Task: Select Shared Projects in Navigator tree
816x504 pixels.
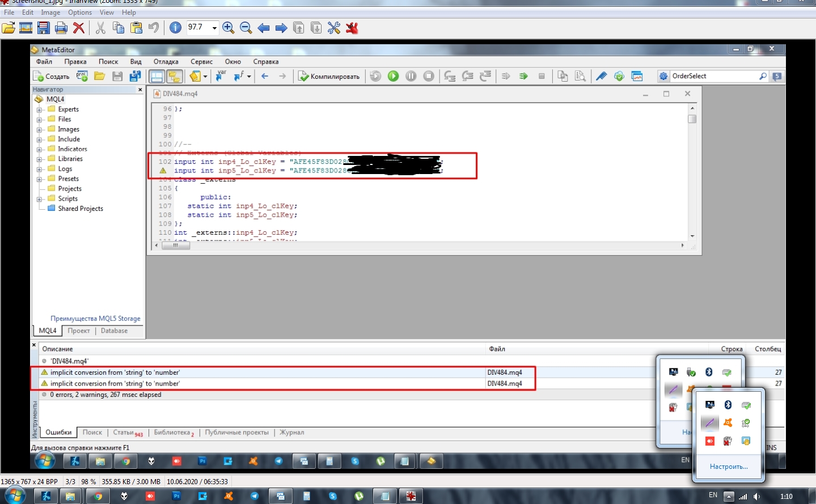Action: [x=81, y=209]
